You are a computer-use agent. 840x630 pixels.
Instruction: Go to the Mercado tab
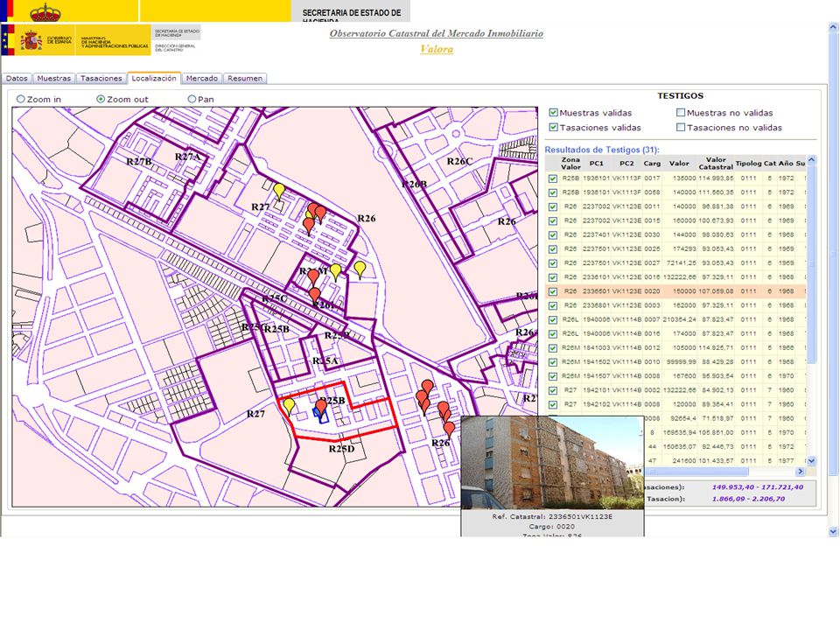(202, 78)
